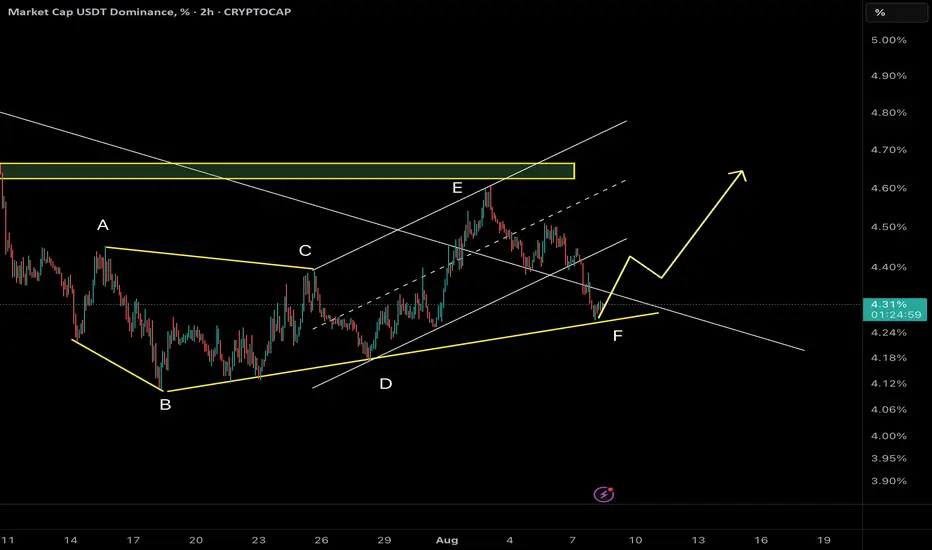Select wave label E at the peak
This screenshot has height=550, width=932.
[457, 188]
